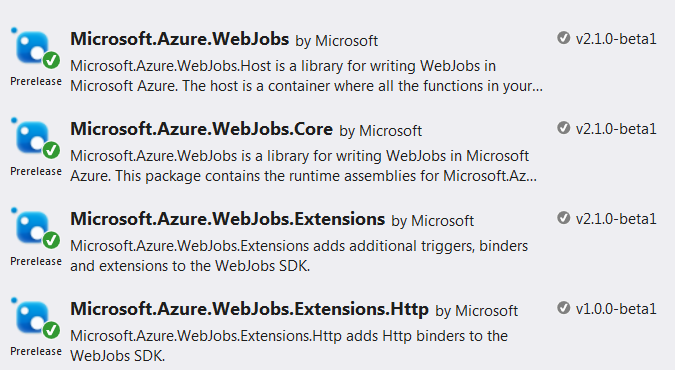The image size is (675, 370).
Task: Open the Microsoft.Azure.WebJobs.Extensions.Http package entry
Action: [250, 309]
